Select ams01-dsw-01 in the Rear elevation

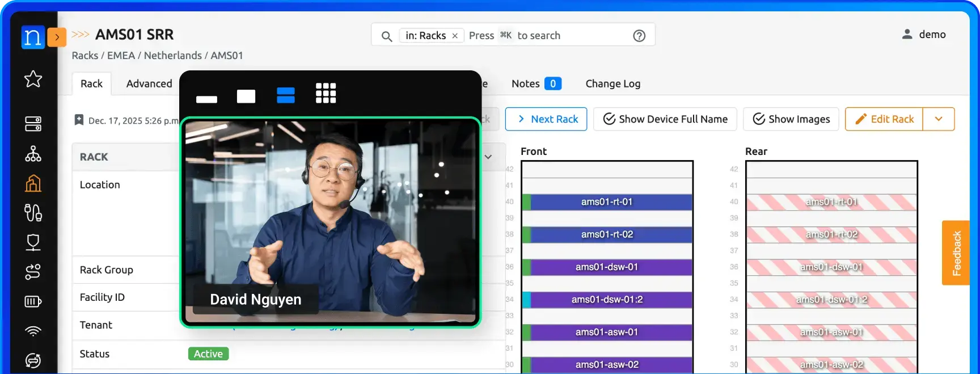[x=831, y=267]
